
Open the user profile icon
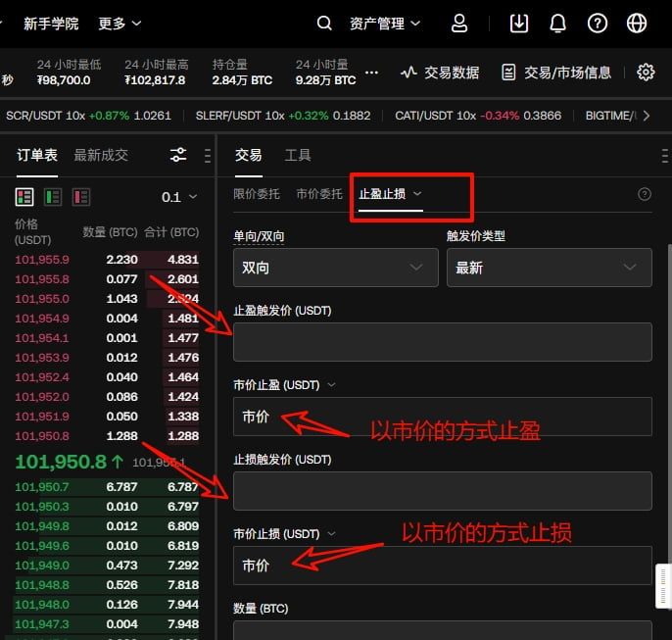tap(459, 23)
